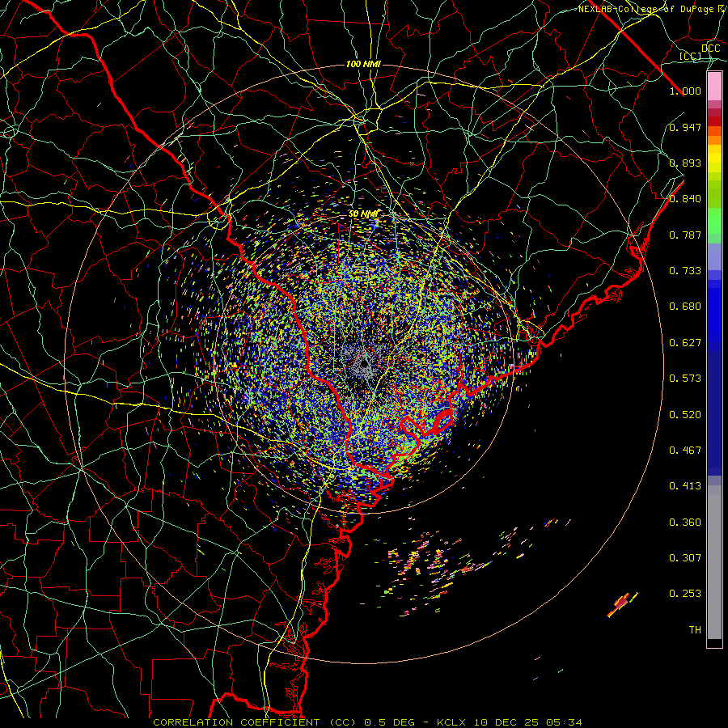This screenshot has height=728, width=728.
Task: Click the 0.467 scale value
Action: pyautogui.click(x=685, y=451)
